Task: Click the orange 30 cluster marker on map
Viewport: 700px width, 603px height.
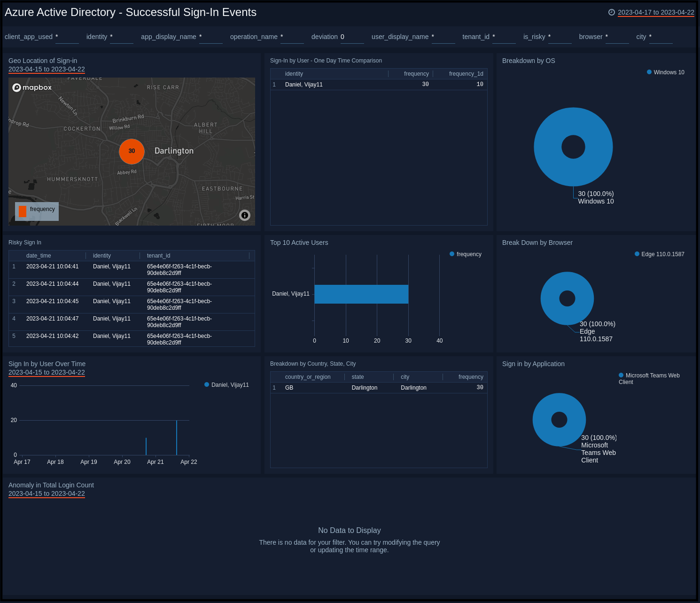Action: click(132, 151)
